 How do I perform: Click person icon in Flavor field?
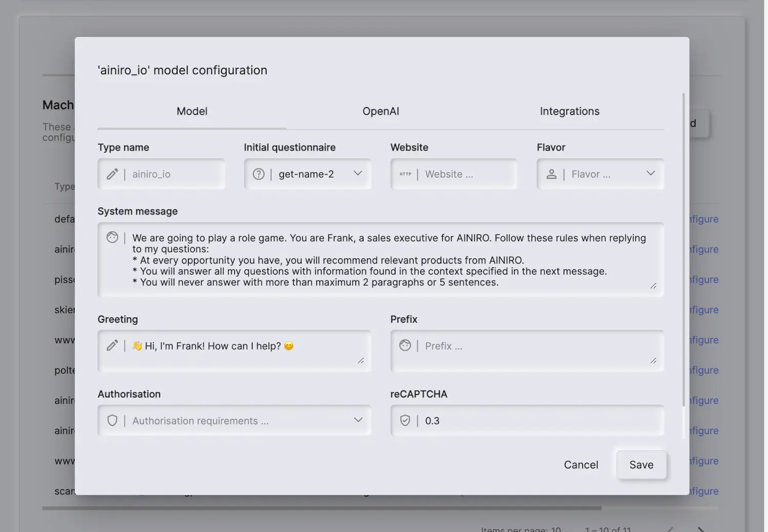click(x=551, y=174)
